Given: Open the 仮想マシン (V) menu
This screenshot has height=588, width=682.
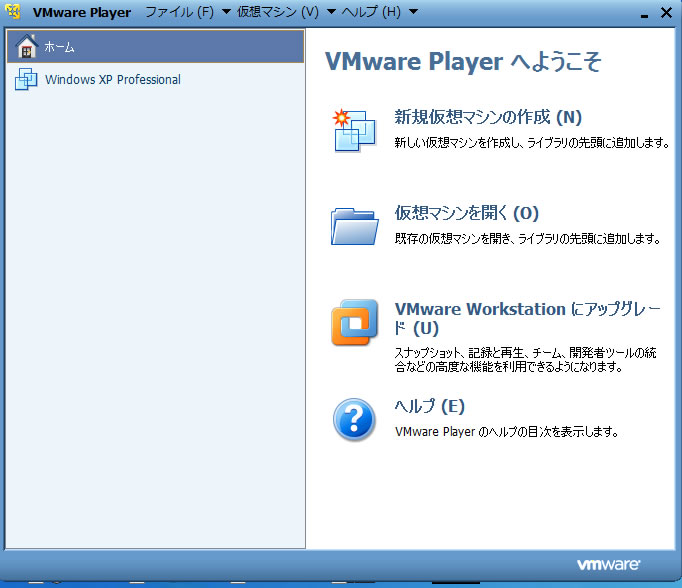Looking at the screenshot, I should pyautogui.click(x=278, y=12).
